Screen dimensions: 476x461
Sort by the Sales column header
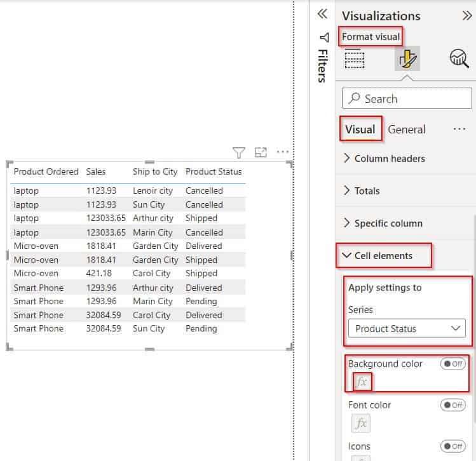pos(96,171)
